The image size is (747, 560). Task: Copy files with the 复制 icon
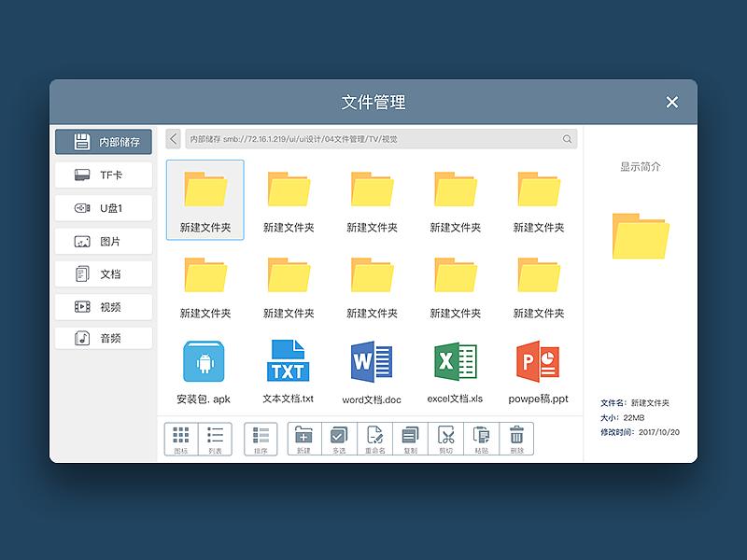pos(409,437)
